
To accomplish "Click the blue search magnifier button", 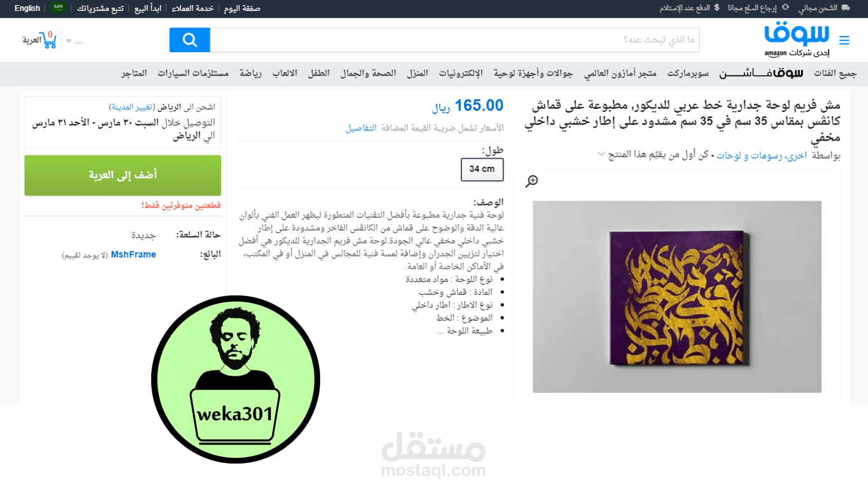I will [189, 40].
